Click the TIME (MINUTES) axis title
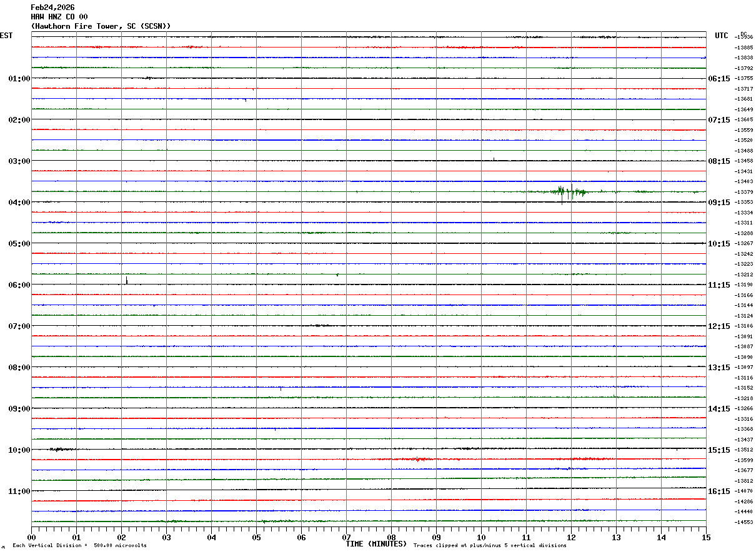Viewport: 756px width, 554px height. click(x=376, y=544)
